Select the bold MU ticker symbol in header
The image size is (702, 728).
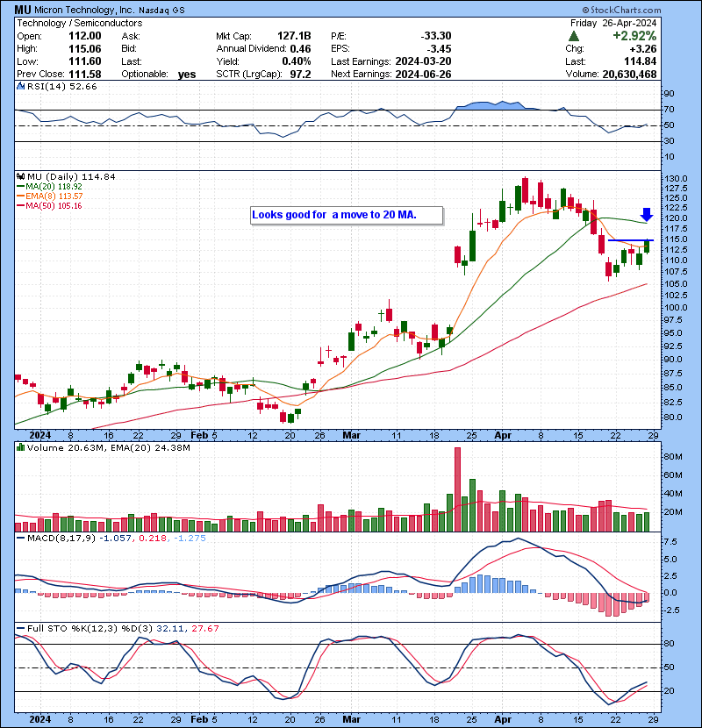click(23, 10)
